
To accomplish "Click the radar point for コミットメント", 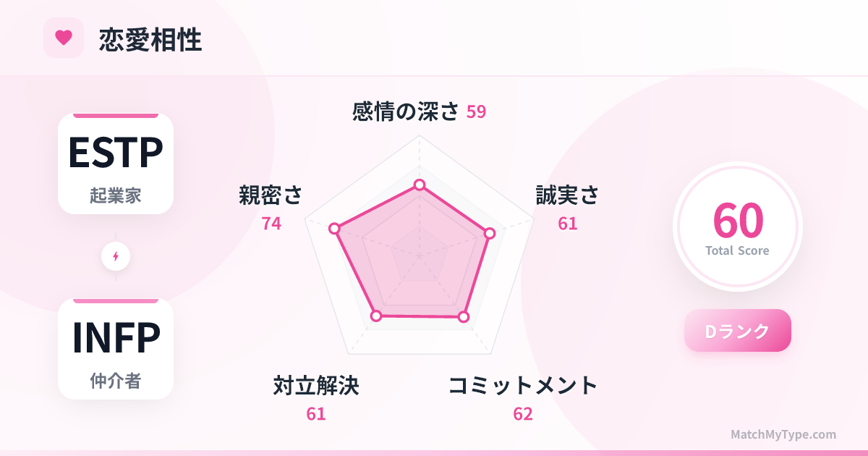I will [x=464, y=316].
